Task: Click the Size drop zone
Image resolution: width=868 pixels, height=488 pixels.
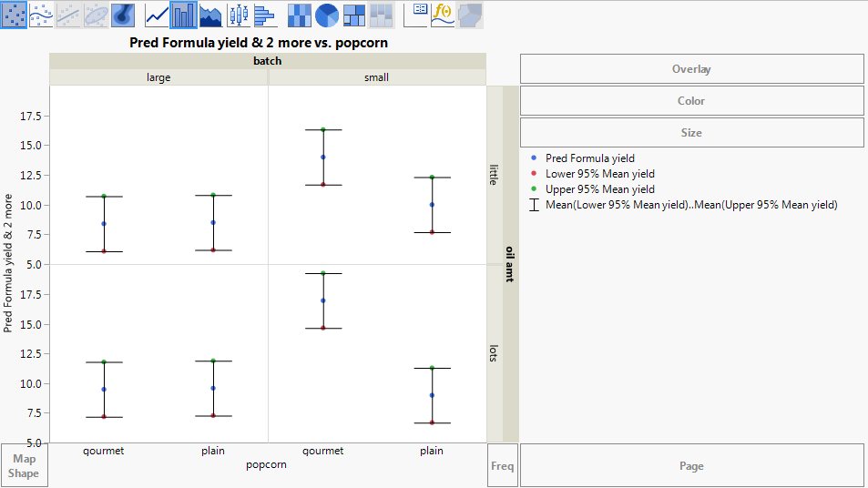Action: (x=691, y=133)
